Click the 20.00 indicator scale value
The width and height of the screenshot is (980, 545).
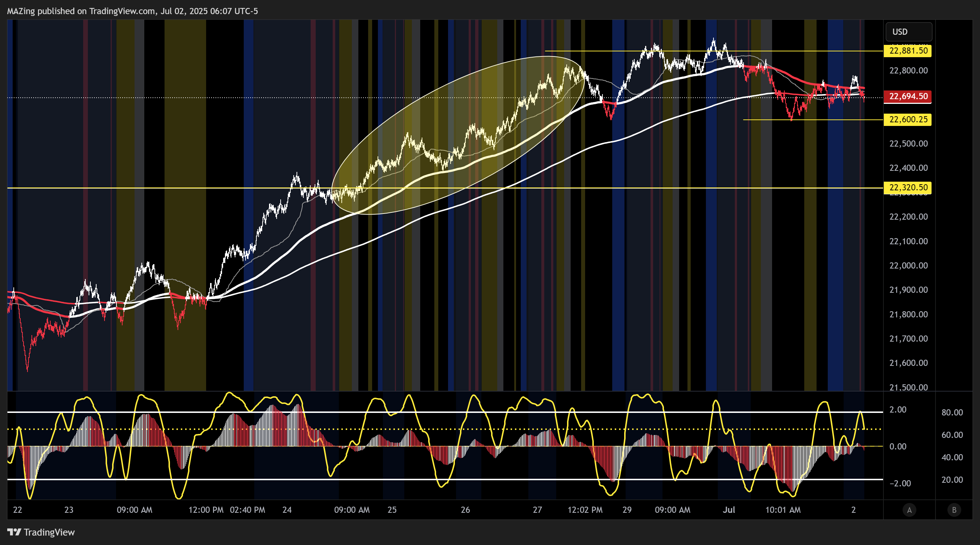(952, 480)
